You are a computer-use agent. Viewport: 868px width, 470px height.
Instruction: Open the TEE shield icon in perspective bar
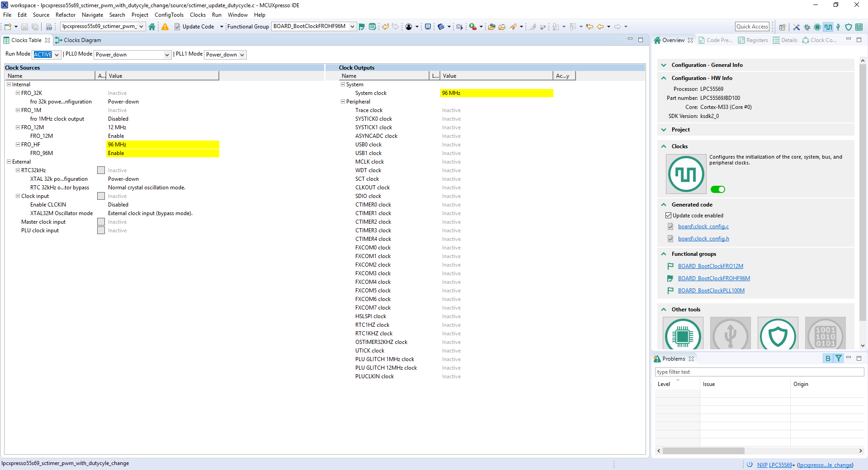click(x=849, y=27)
